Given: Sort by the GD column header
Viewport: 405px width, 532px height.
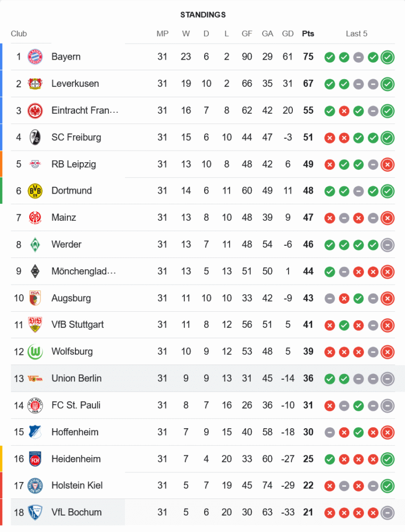Looking at the screenshot, I should pos(288,34).
